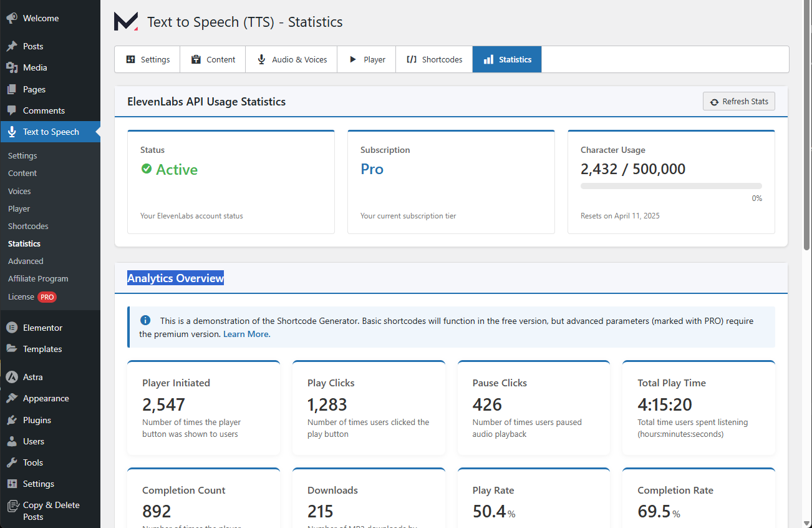Select the Statistics tab
Image resolution: width=812 pixels, height=528 pixels.
(507, 59)
